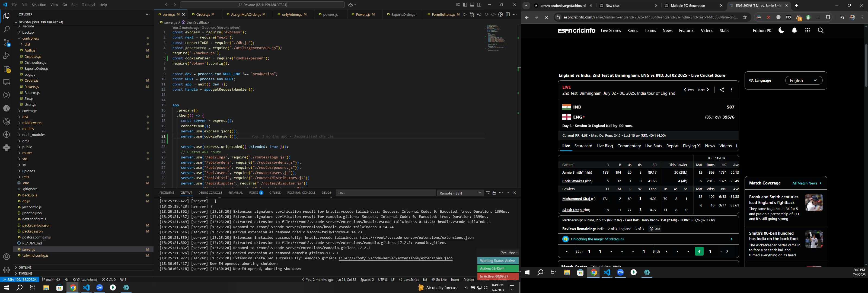Open cricinfo apps grid menu

807,30
